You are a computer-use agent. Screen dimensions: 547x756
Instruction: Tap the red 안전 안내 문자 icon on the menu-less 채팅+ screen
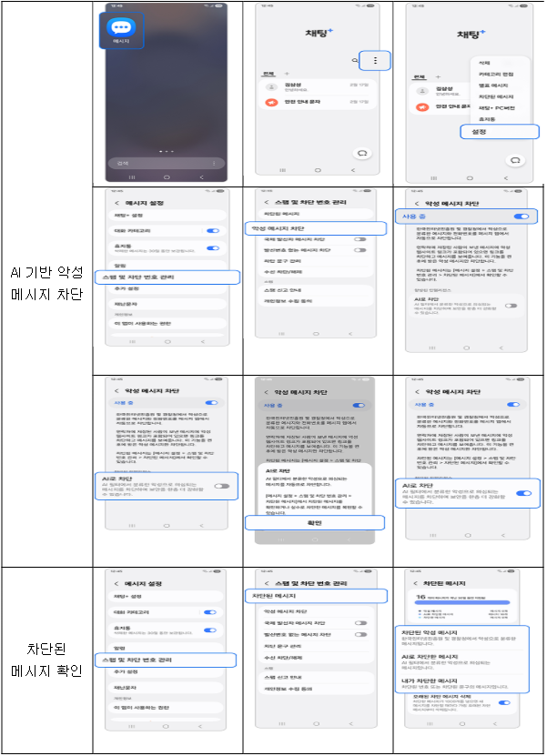[271, 102]
